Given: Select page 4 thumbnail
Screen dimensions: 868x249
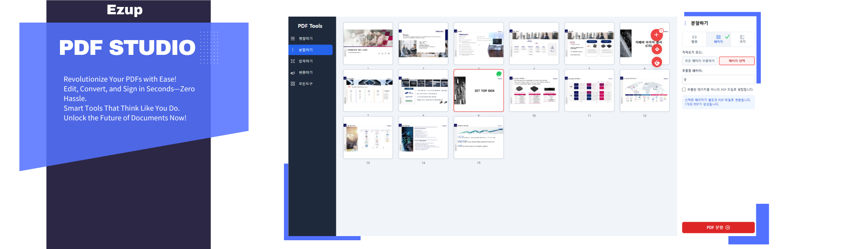Looking at the screenshot, I should [x=534, y=43].
